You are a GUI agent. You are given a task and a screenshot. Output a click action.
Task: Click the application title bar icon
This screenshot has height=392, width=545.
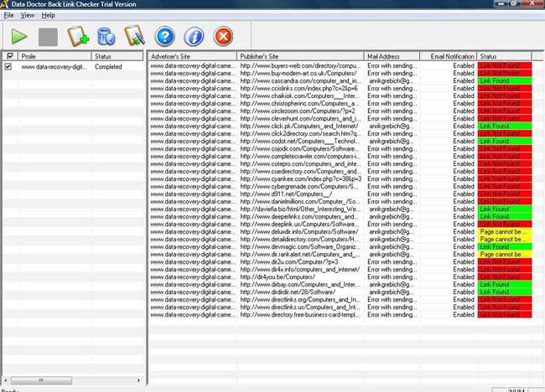coord(4,4)
